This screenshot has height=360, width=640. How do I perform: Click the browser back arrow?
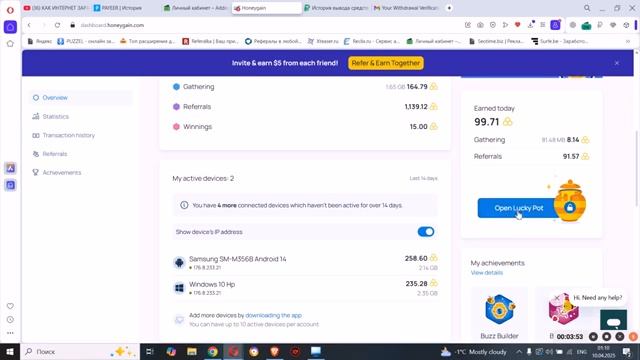(29, 25)
